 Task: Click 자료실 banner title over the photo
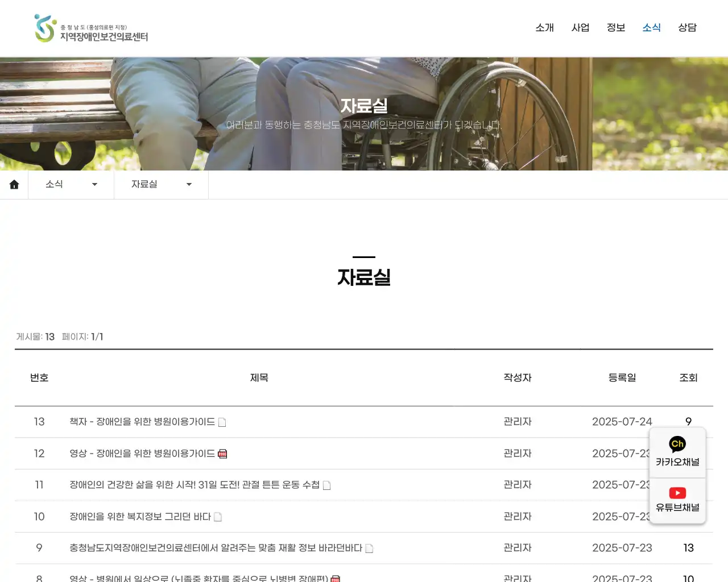tap(364, 106)
